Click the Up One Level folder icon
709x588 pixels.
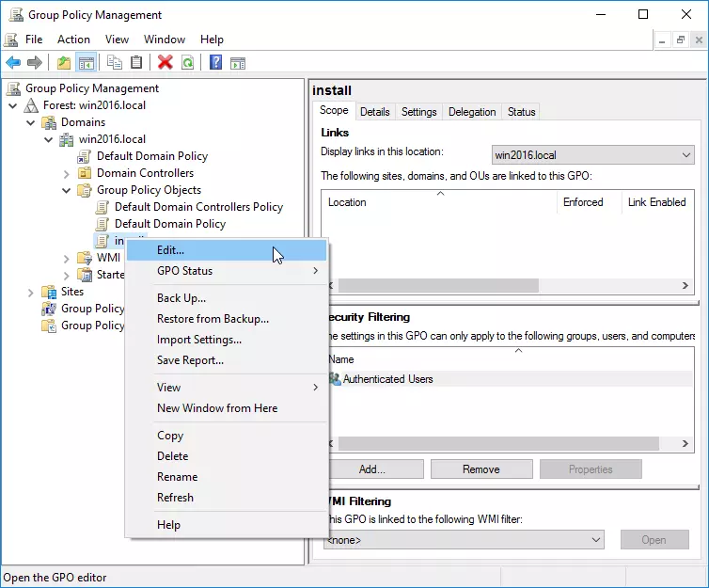point(64,63)
